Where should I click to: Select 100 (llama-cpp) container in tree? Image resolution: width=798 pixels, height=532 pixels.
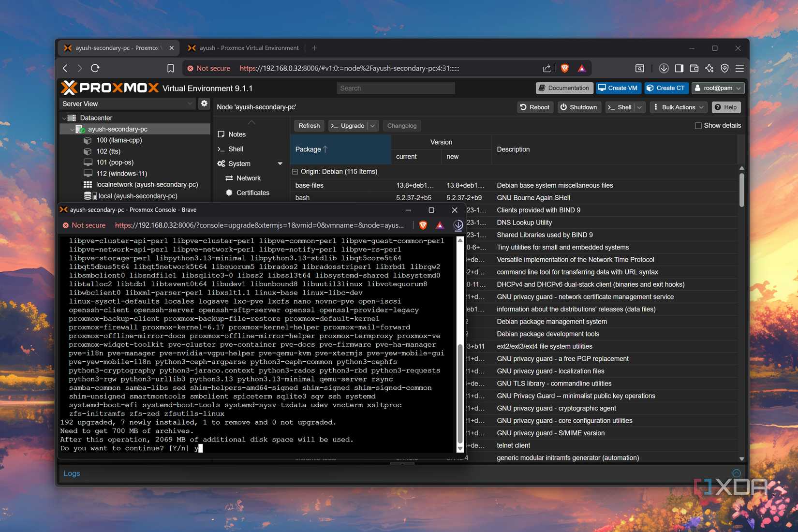119,140
